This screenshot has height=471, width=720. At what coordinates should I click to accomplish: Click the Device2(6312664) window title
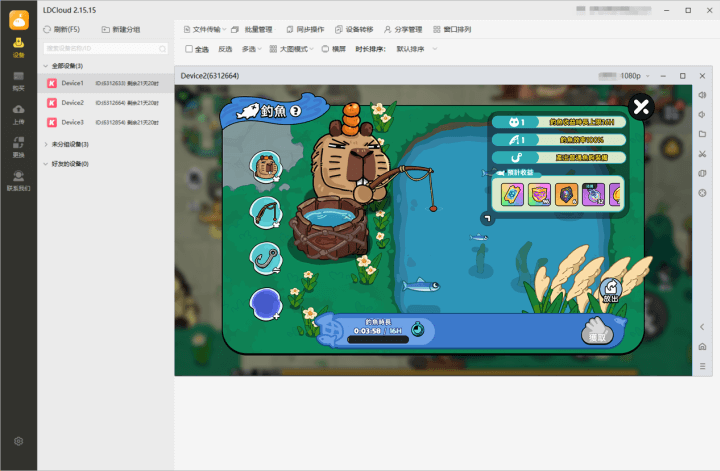(210, 76)
